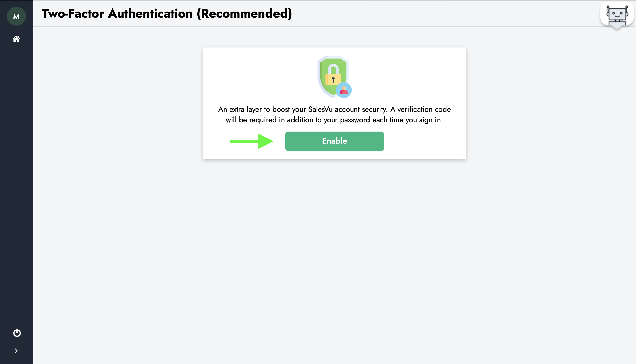
Task: Click the green Enable button
Action: click(334, 141)
